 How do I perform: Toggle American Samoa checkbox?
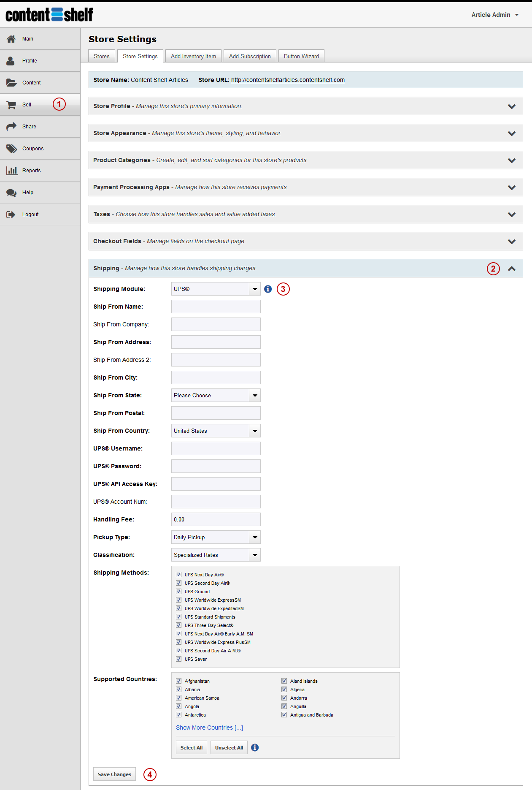click(x=179, y=698)
